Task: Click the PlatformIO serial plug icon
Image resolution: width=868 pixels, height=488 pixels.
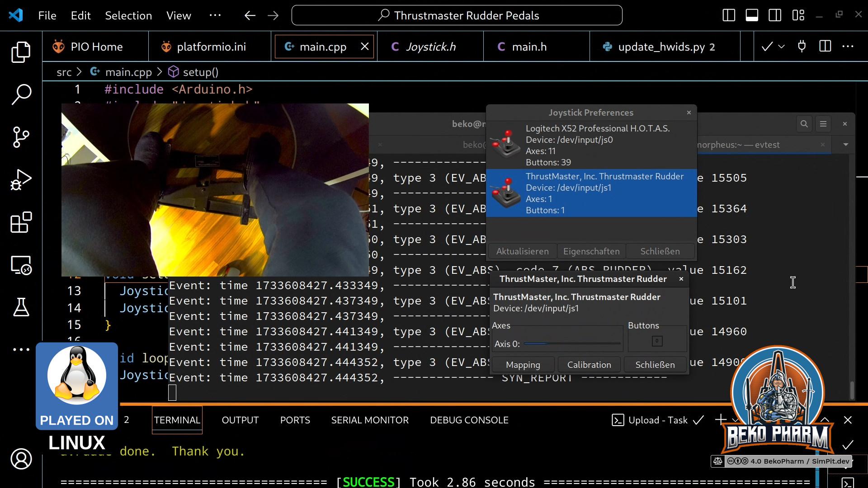Action: [802, 47]
